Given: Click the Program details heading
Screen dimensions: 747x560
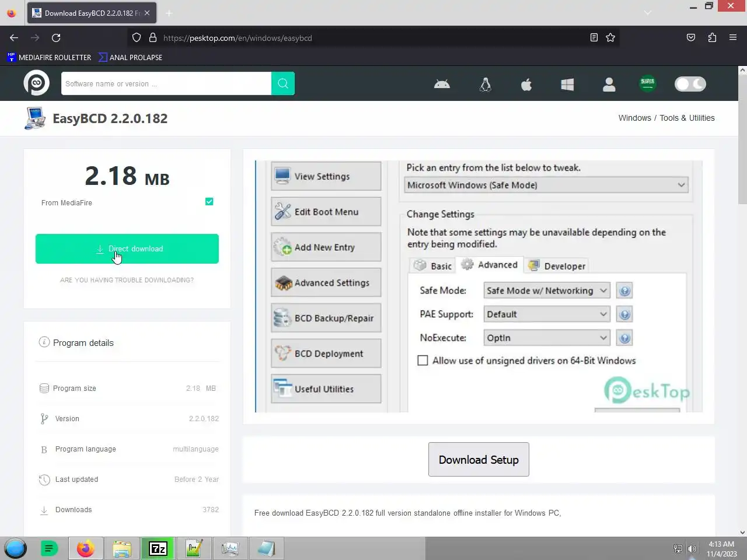Looking at the screenshot, I should [83, 343].
